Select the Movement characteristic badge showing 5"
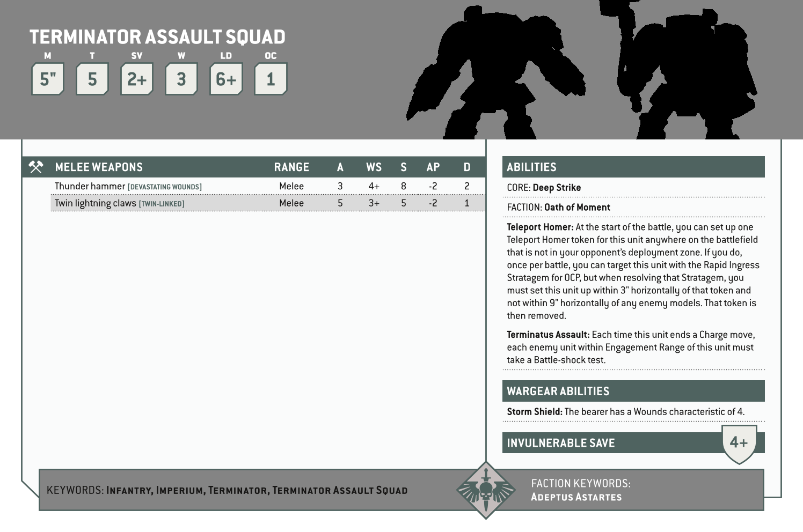This screenshot has width=803, height=532. [47, 79]
